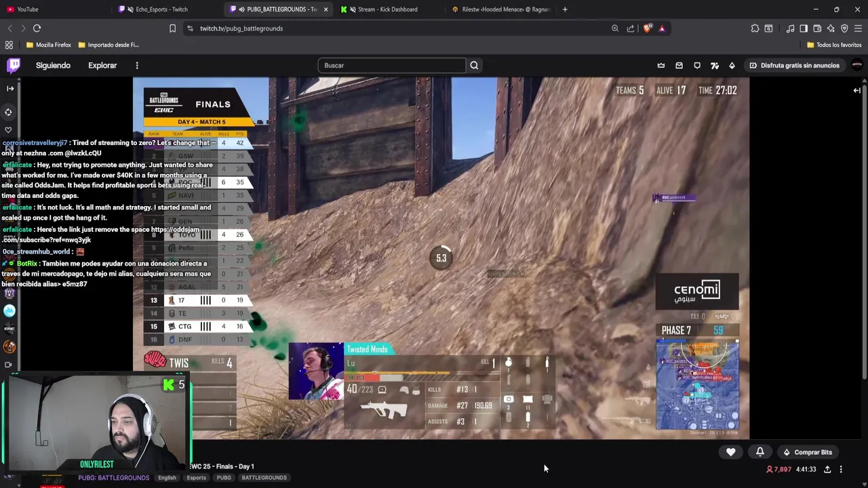The width and height of the screenshot is (868, 488).
Task: Click into the Buscar search field
Action: pyautogui.click(x=392, y=65)
